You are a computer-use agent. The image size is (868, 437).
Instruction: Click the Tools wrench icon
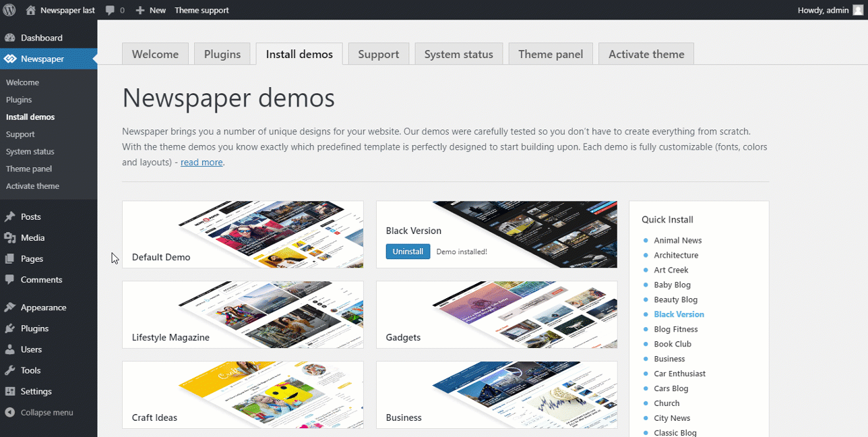pos(10,370)
